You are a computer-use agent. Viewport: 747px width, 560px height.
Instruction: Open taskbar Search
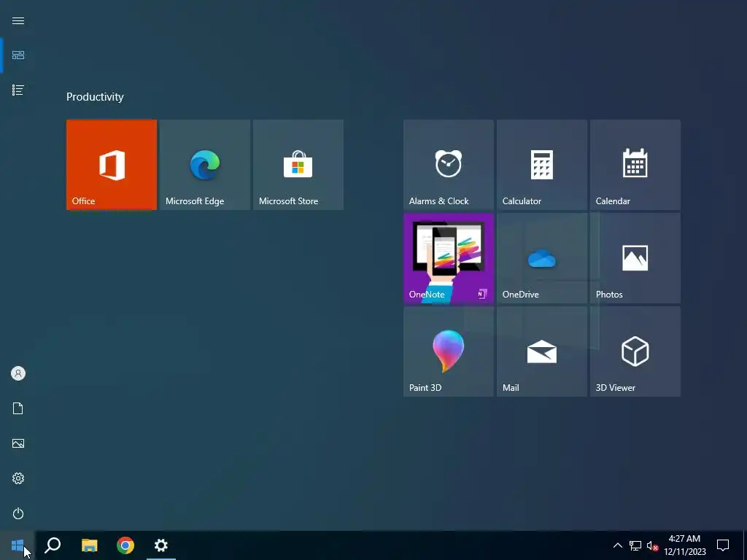click(53, 545)
